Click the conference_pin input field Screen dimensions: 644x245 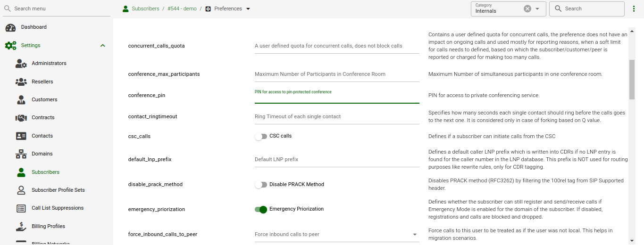tap(336, 98)
